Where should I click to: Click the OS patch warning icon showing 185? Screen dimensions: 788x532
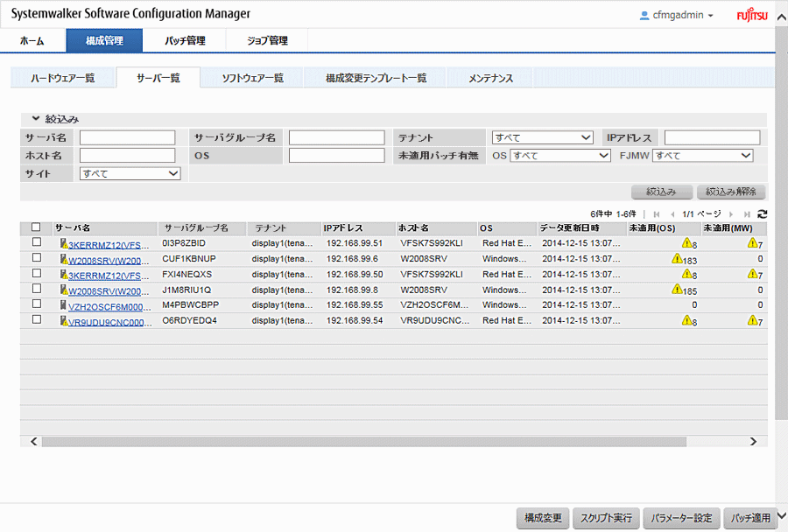coord(677,290)
